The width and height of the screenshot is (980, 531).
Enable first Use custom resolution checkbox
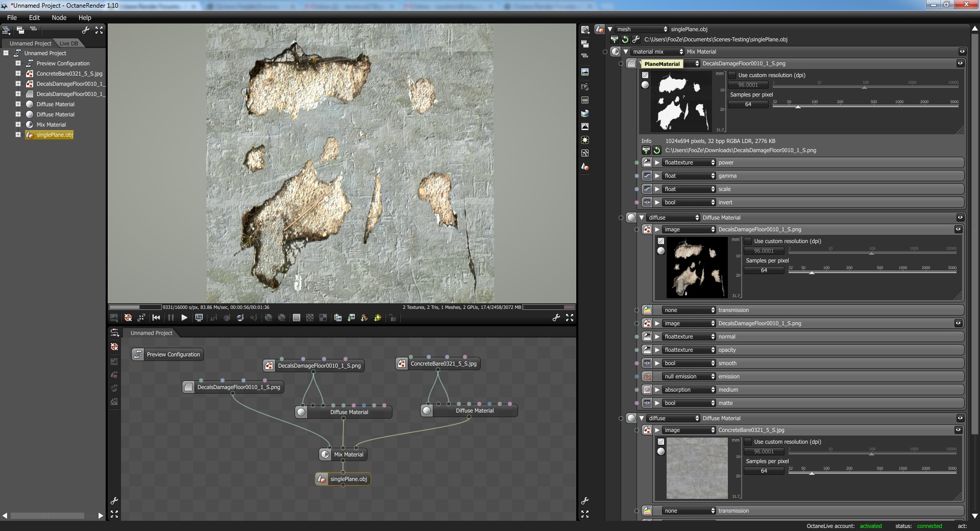(x=732, y=75)
